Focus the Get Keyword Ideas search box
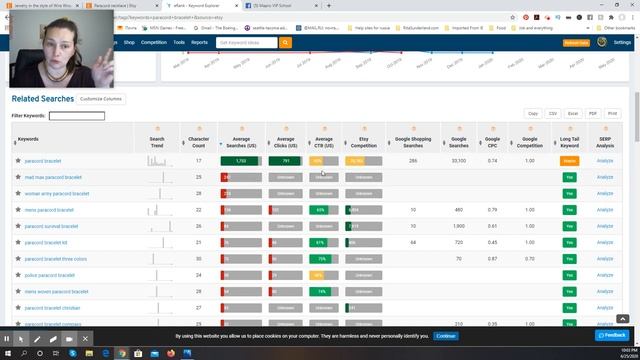This screenshot has height=360, width=640. (247, 42)
